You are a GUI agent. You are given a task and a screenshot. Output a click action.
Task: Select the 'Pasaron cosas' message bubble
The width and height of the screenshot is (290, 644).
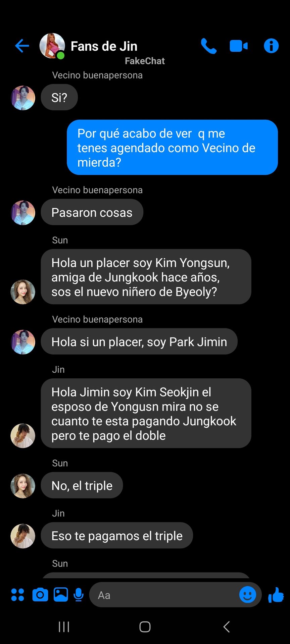[x=92, y=212]
